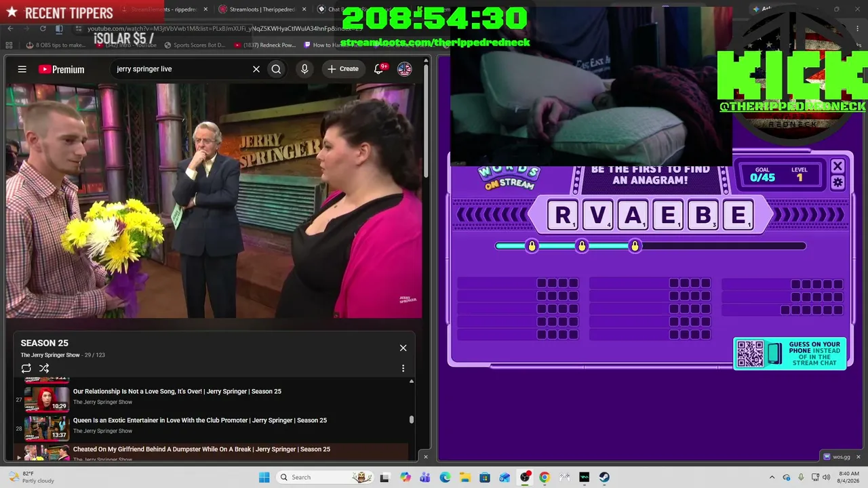This screenshot has height=488, width=868.
Task: Open Copilot from the taskbar
Action: [406, 477]
